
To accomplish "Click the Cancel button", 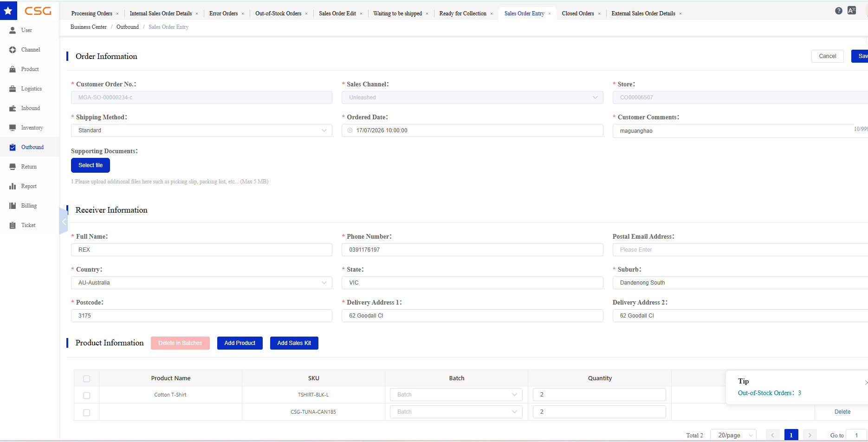I will click(828, 56).
